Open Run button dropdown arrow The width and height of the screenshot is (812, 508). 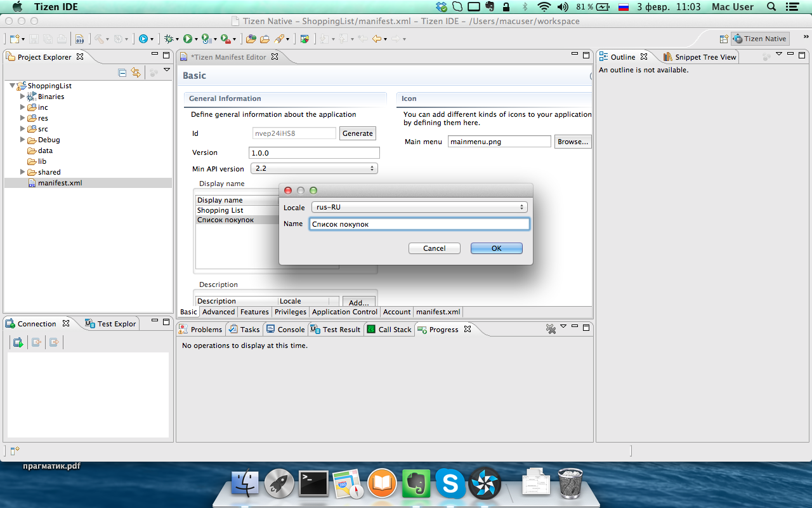tap(195, 39)
